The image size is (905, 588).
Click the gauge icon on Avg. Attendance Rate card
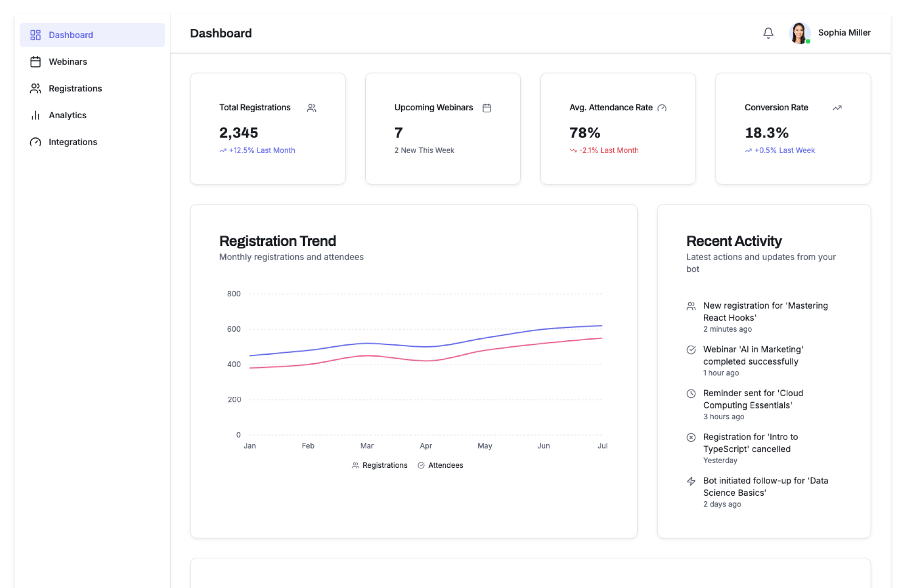662,108
